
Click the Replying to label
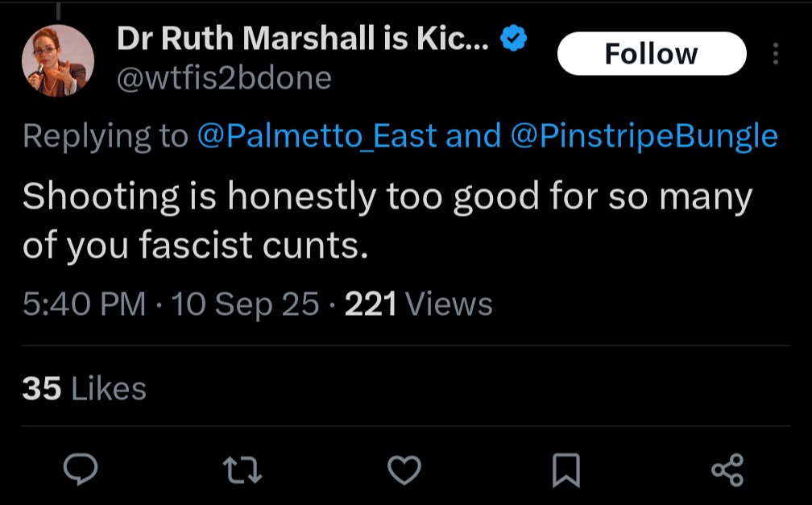point(105,136)
